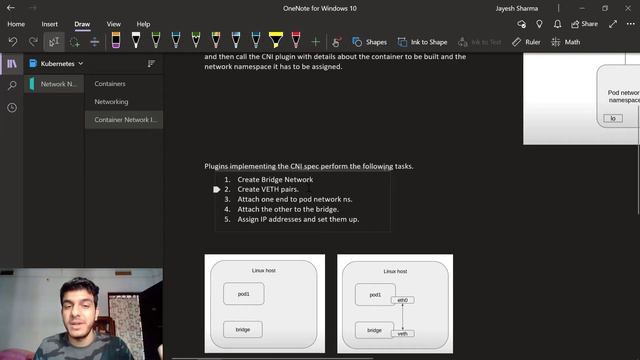Viewport: 640px width, 360px height.
Task: Open notifications bell
Action: pyautogui.click(x=557, y=24)
